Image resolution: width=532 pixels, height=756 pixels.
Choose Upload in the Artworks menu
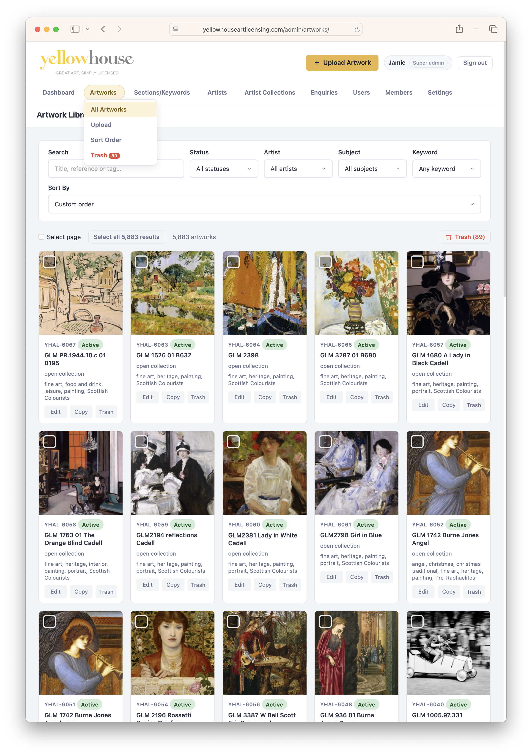pyautogui.click(x=121, y=125)
